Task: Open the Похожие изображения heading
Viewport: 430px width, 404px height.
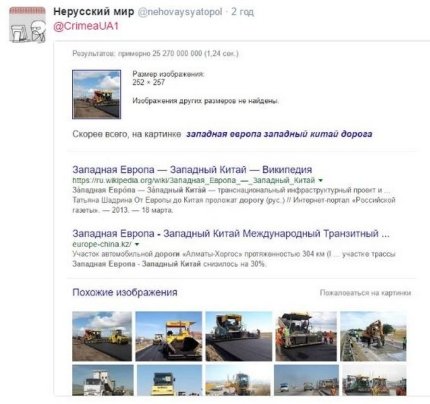Action: click(x=125, y=292)
